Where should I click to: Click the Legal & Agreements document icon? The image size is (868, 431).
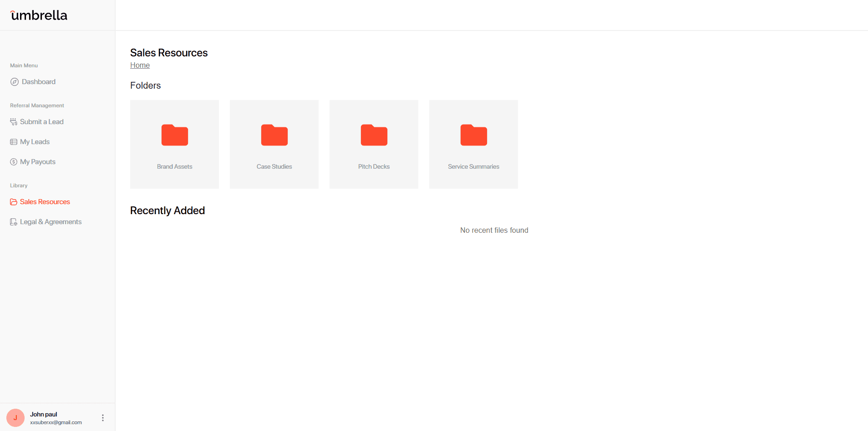point(14,222)
